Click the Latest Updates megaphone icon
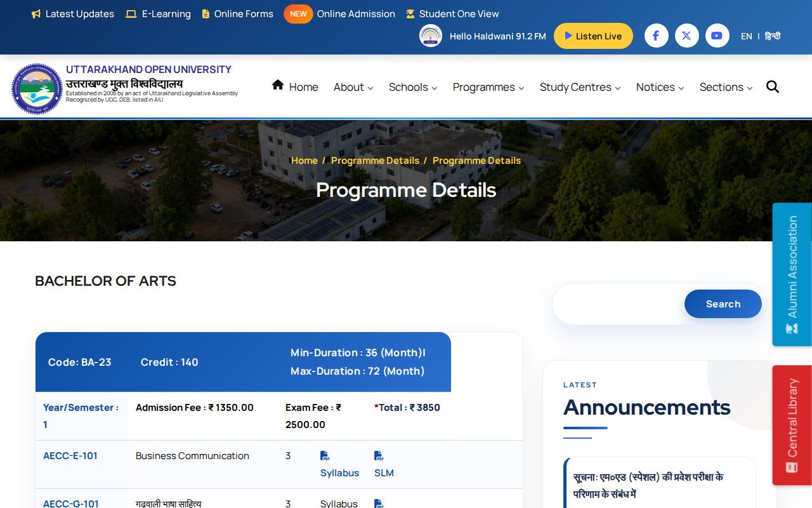 pyautogui.click(x=36, y=14)
